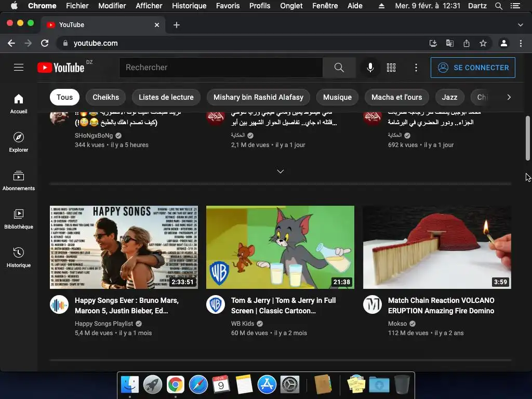
Task: Select the Musique filter chip
Action: point(337,97)
